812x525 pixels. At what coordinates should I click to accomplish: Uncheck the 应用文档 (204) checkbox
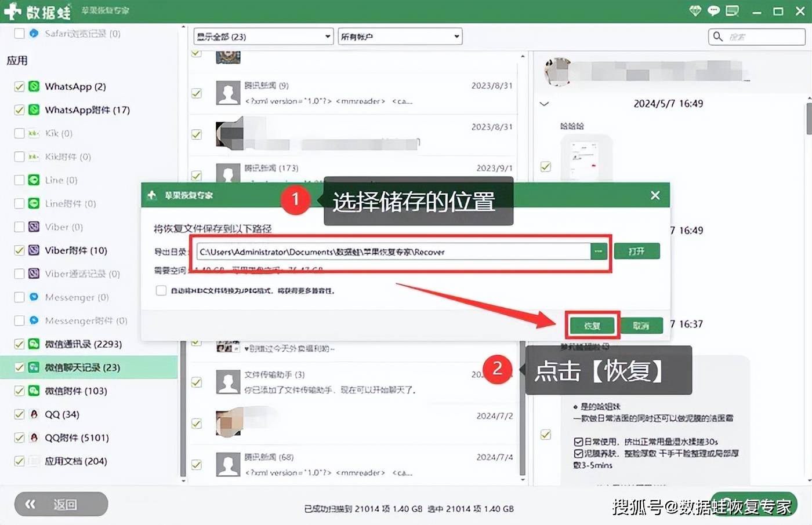coord(19,461)
